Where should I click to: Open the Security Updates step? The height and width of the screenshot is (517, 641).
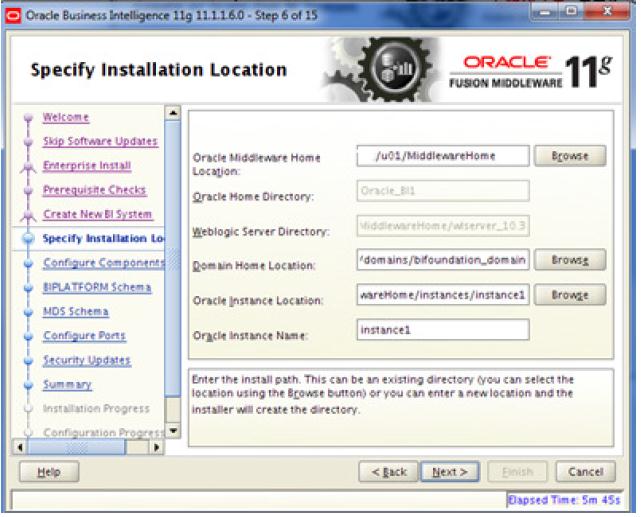pyautogui.click(x=87, y=360)
